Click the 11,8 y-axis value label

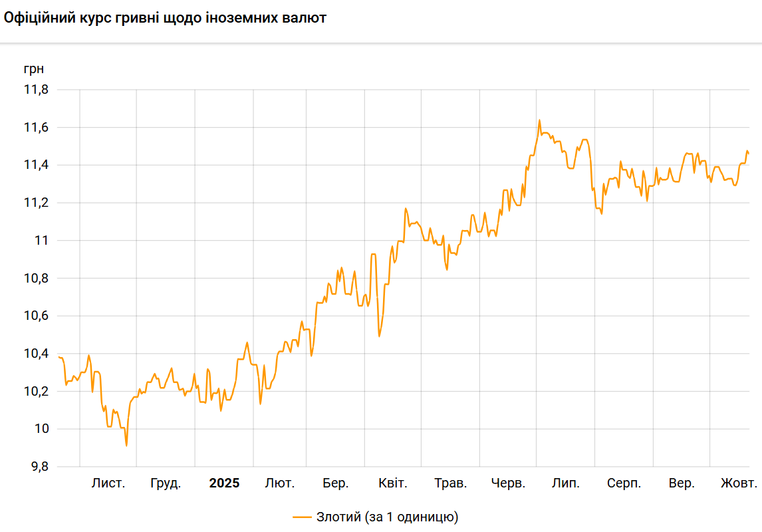pyautogui.click(x=36, y=90)
